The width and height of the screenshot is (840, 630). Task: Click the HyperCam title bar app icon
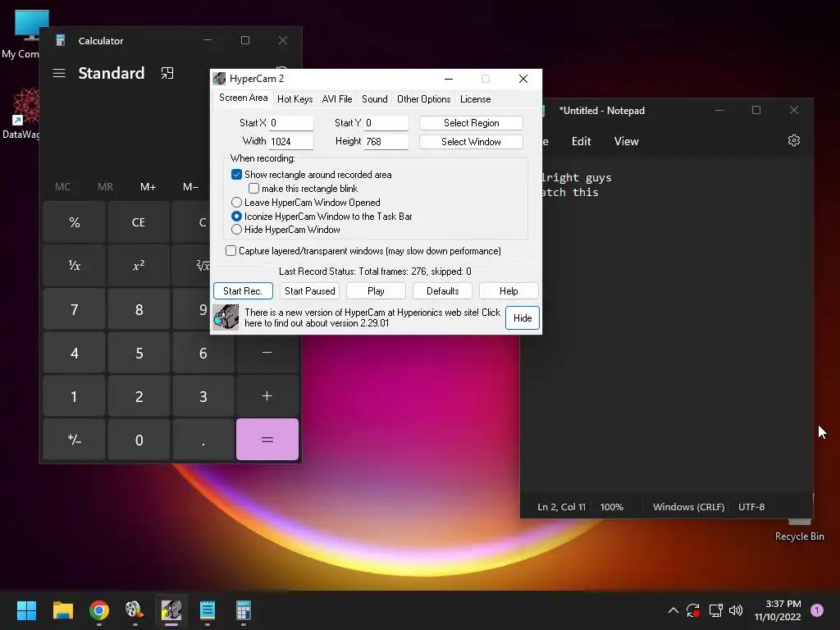(220, 79)
